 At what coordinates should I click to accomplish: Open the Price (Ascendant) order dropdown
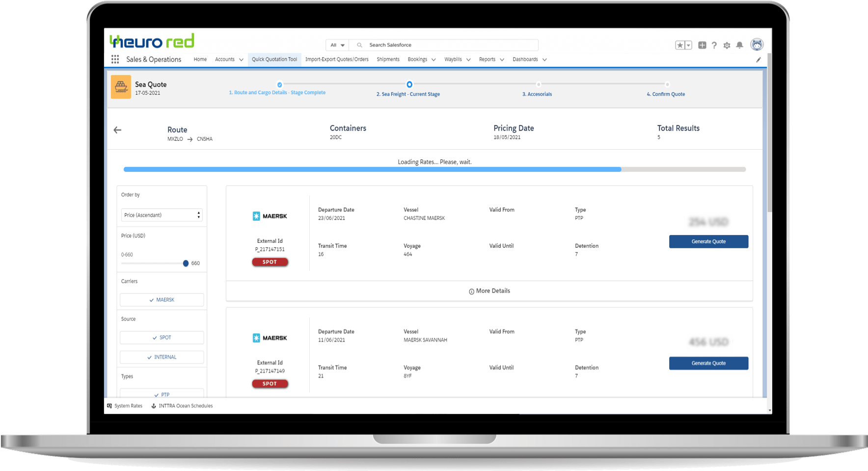pyautogui.click(x=162, y=215)
